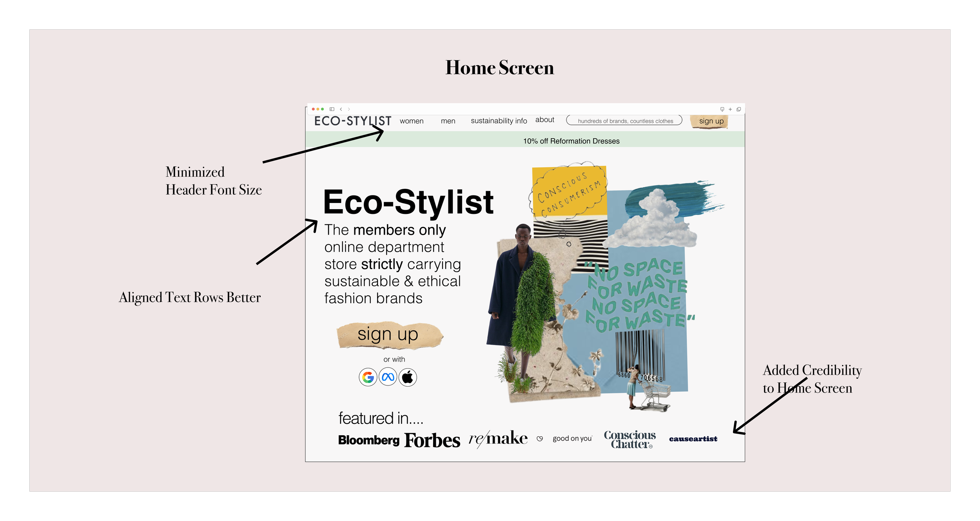Click the header sign up button
Screen dimensions: 980x521
711,121
